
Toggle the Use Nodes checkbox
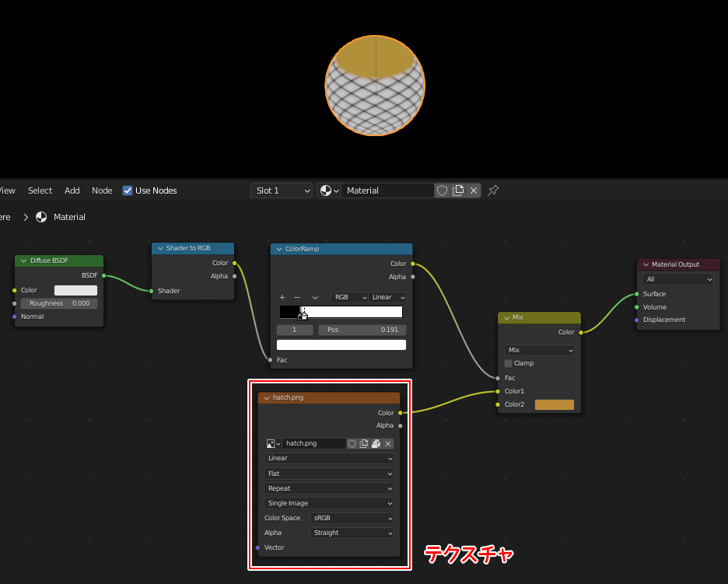pos(128,191)
